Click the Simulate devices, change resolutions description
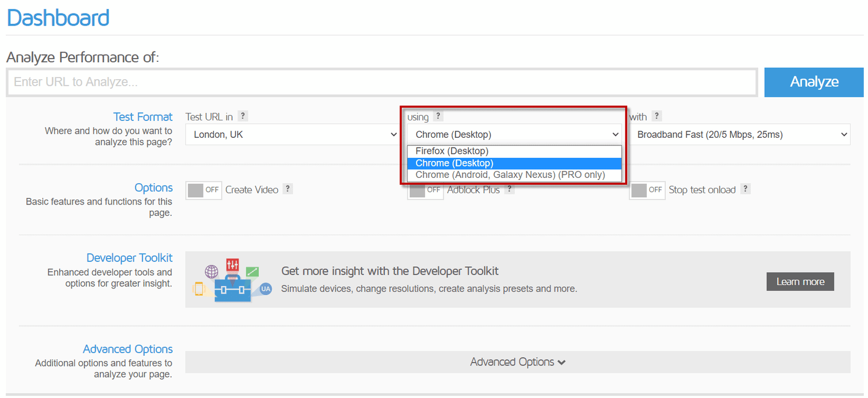Viewport: 868px width, 398px height. coord(429,289)
